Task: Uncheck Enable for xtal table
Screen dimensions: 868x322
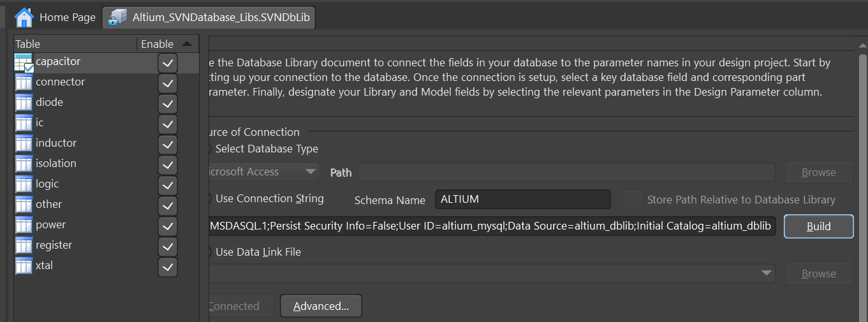Action: point(168,267)
